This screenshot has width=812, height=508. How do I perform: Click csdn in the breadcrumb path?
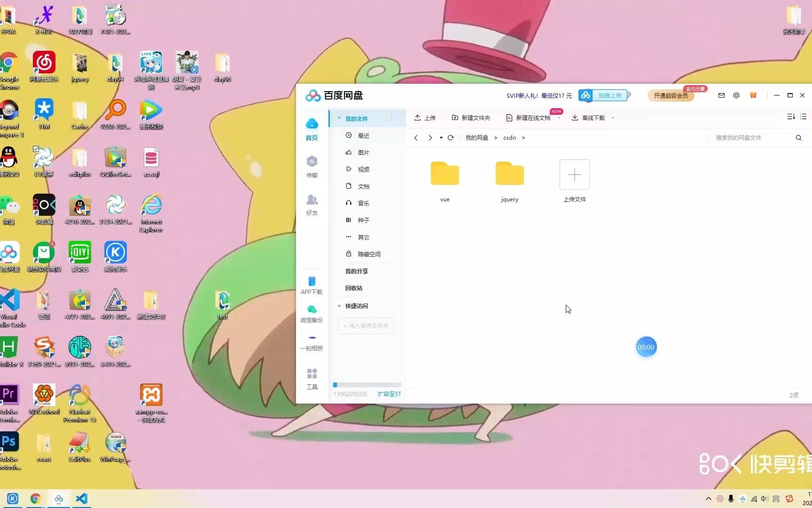tap(509, 138)
